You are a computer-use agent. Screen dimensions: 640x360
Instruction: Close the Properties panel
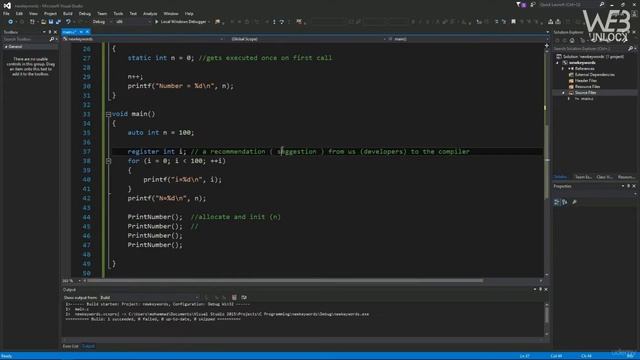pos(634,186)
